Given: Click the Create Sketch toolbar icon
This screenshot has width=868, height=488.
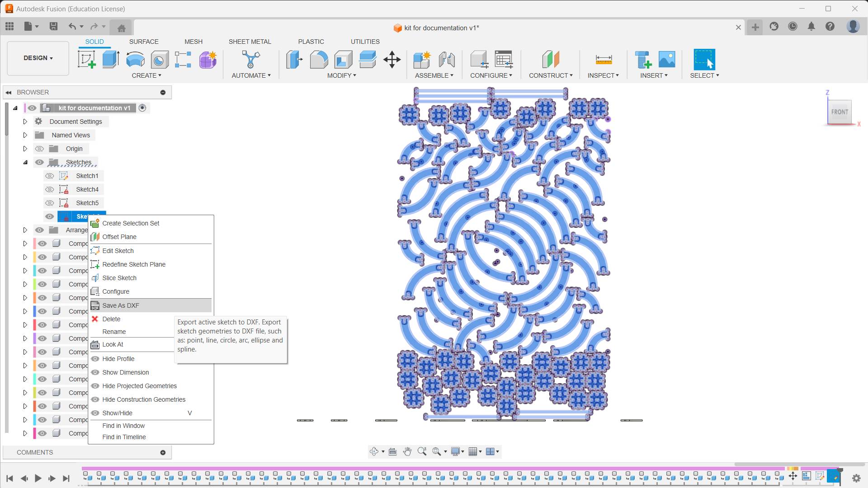Looking at the screenshot, I should (x=86, y=59).
